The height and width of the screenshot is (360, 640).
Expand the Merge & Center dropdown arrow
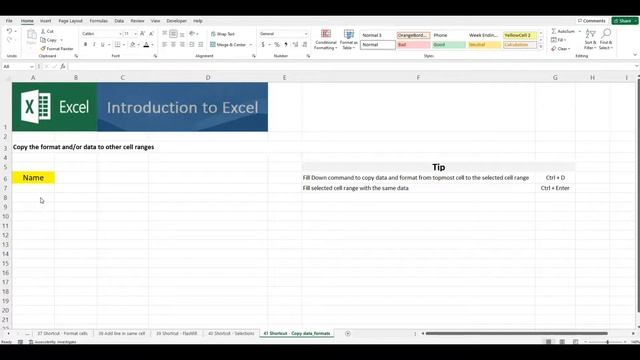[x=251, y=45]
